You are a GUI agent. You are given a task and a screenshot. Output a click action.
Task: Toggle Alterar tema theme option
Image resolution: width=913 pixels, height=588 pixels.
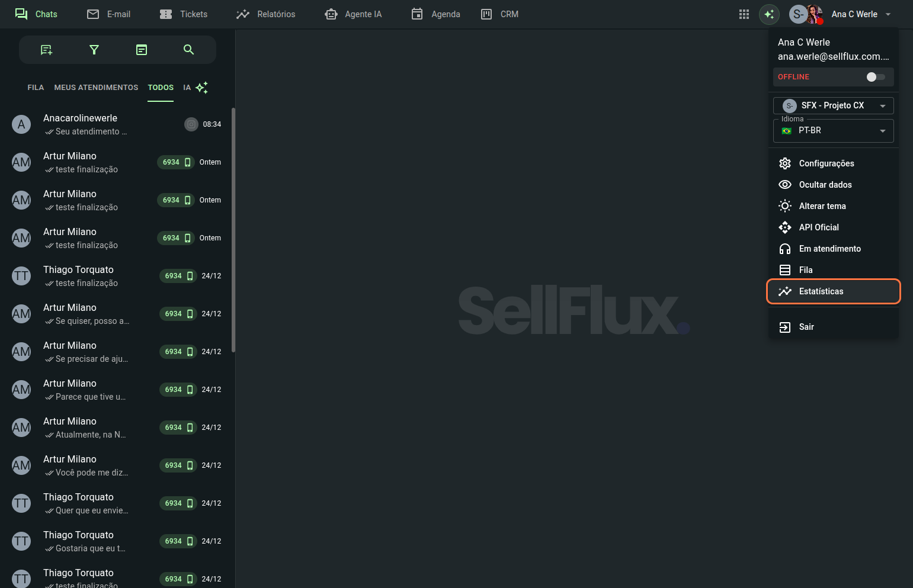point(822,206)
